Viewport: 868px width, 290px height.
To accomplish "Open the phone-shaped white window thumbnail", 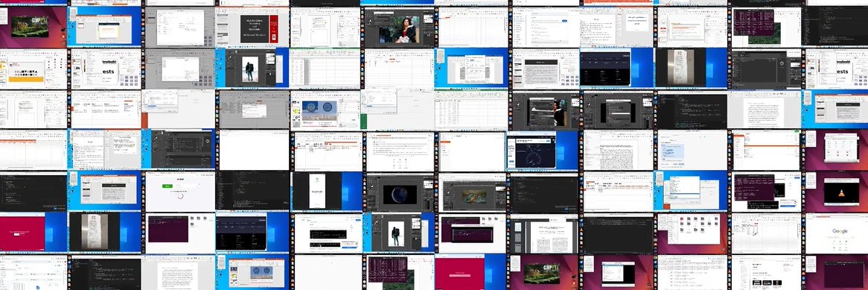I will pyautogui.click(x=327, y=192).
